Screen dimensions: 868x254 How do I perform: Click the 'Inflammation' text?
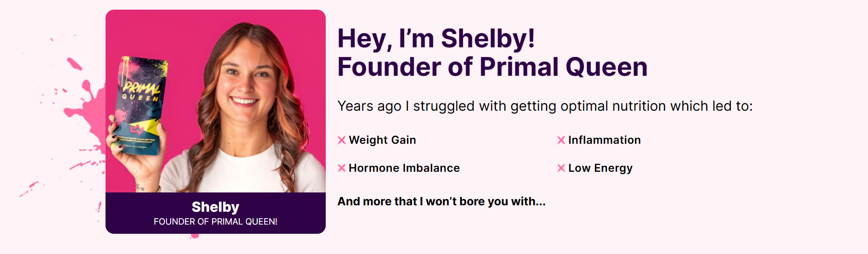[604, 140]
